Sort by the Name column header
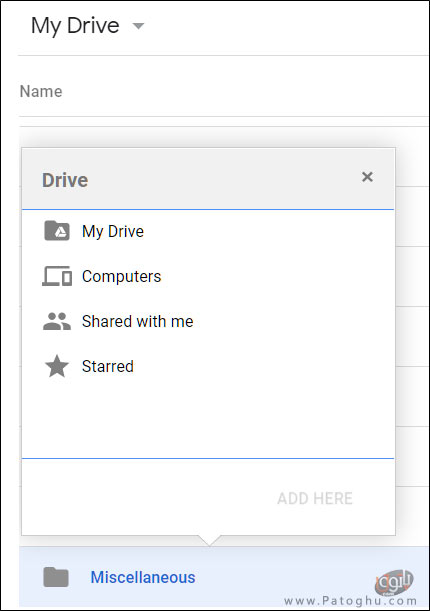The width and height of the screenshot is (430, 611). [x=41, y=92]
